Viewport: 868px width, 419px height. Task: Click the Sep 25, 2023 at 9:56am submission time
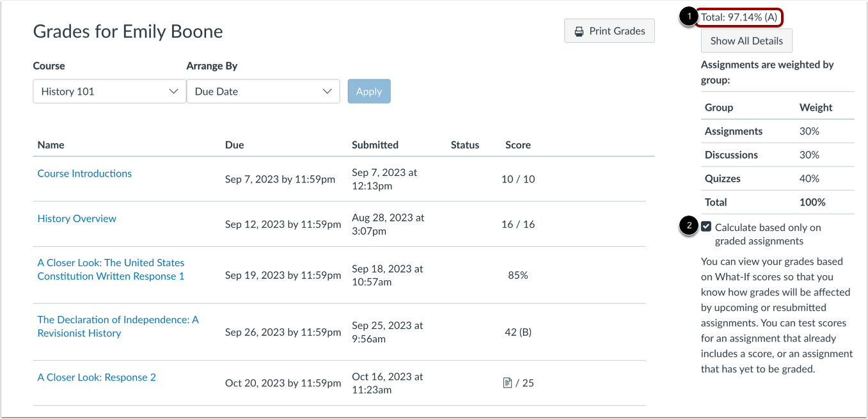tap(388, 332)
